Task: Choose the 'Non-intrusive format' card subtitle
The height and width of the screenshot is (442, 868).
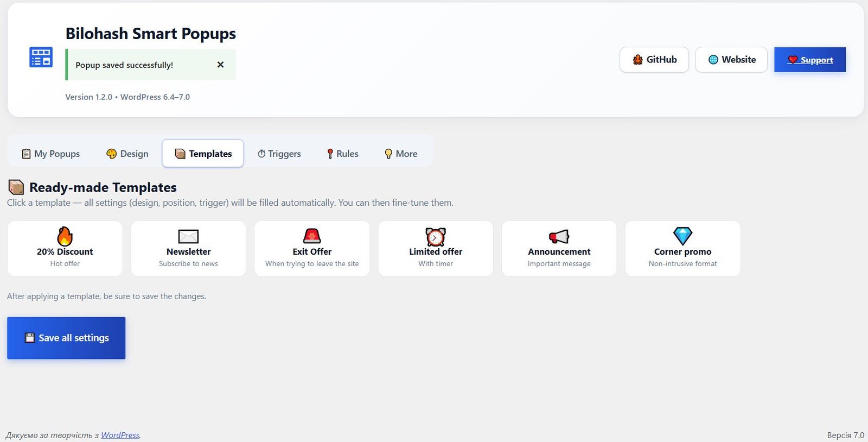Action: tap(682, 264)
